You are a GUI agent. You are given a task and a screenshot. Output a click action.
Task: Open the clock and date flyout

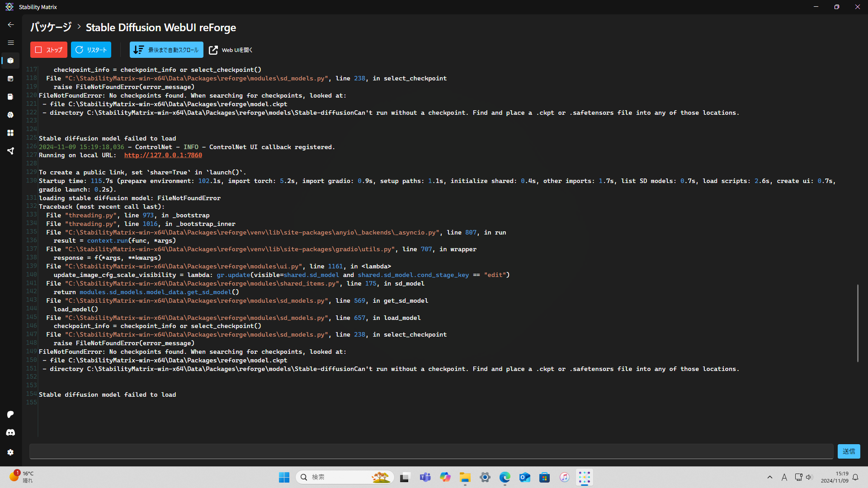click(835, 477)
